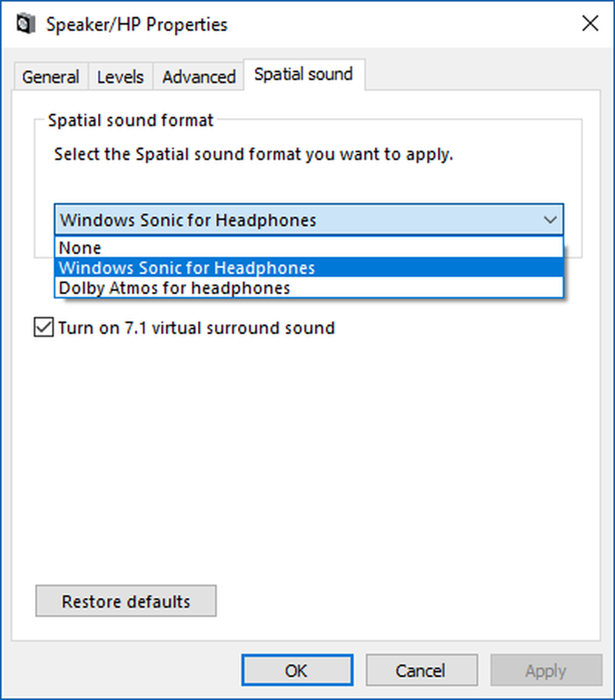Screen dimensions: 615x700
Task: Click the chevron arrow of the format dropdown
Action: pyautogui.click(x=550, y=220)
